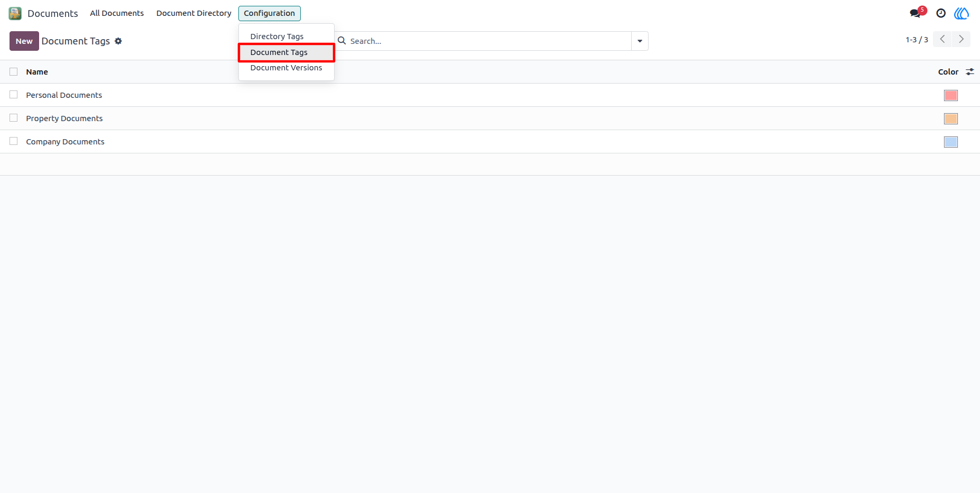The height and width of the screenshot is (493, 980).
Task: Open the Company Documents row
Action: 490,142
